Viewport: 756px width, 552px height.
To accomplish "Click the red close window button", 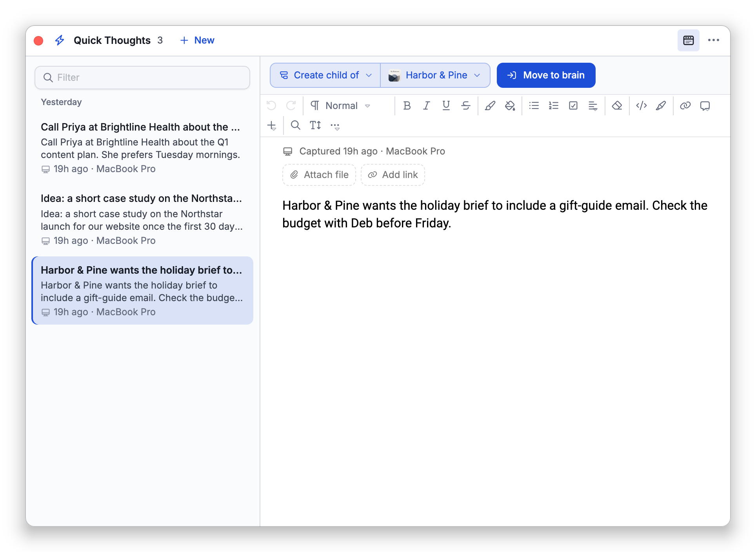I will 38,41.
